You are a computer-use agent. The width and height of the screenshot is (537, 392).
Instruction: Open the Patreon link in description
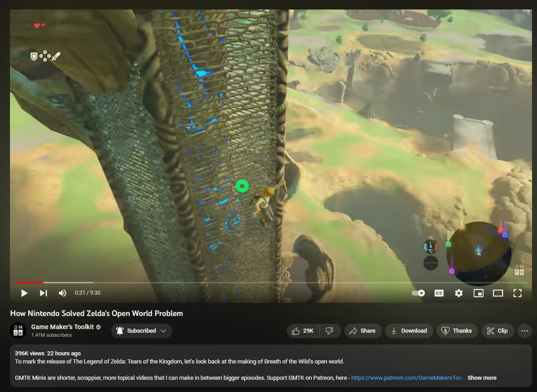point(406,378)
